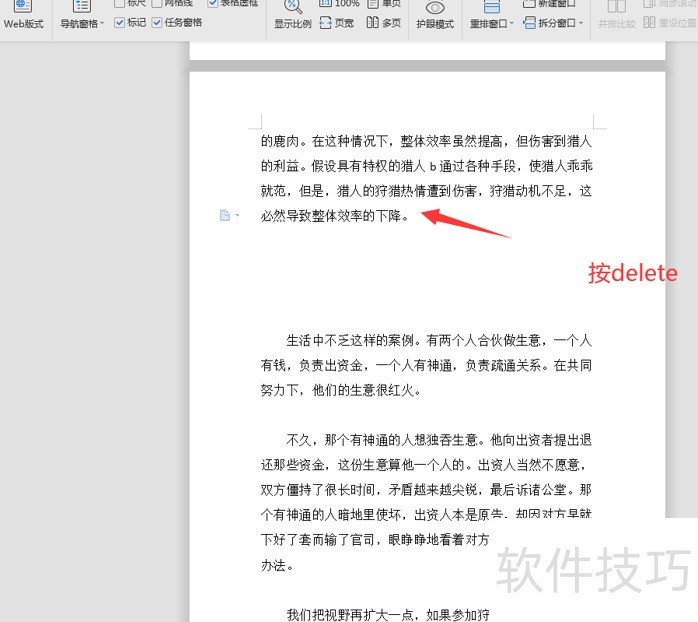Click the 重排窗口 arrange windows icon

(491, 6)
